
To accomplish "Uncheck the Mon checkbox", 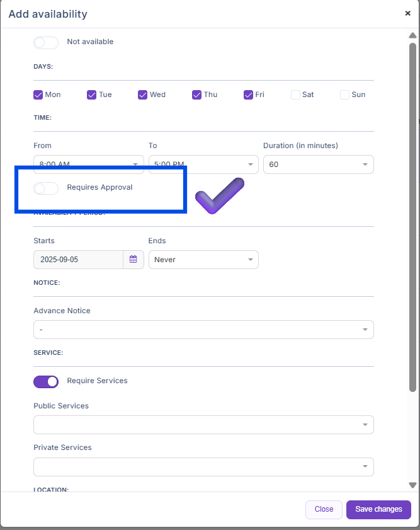I will tap(38, 95).
